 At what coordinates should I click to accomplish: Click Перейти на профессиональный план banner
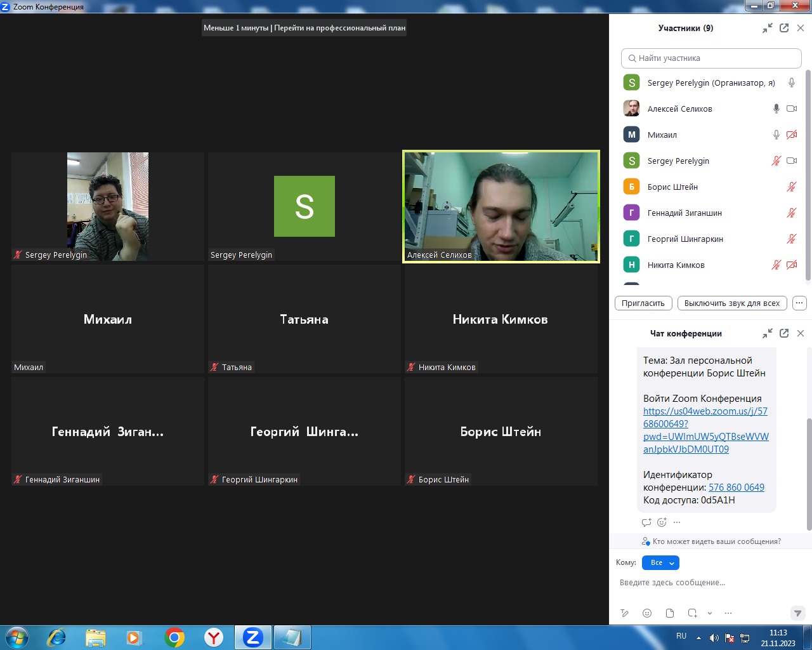click(x=339, y=28)
